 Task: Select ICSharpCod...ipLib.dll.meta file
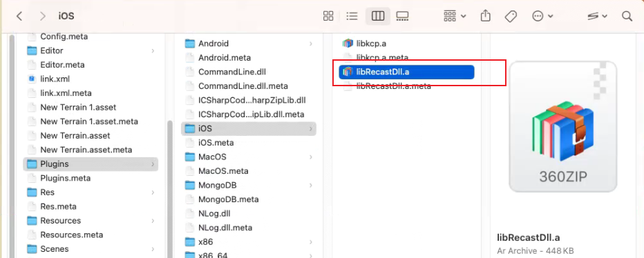(249, 115)
